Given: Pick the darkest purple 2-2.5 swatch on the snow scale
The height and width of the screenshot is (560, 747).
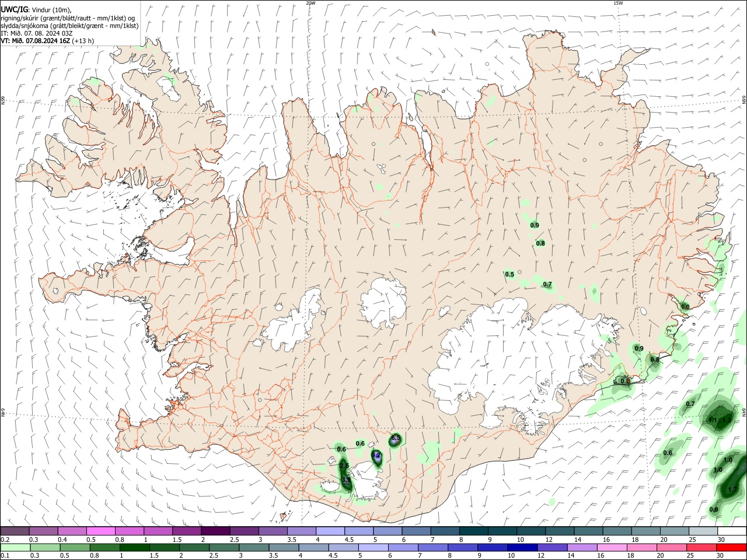Looking at the screenshot, I should (x=215, y=531).
